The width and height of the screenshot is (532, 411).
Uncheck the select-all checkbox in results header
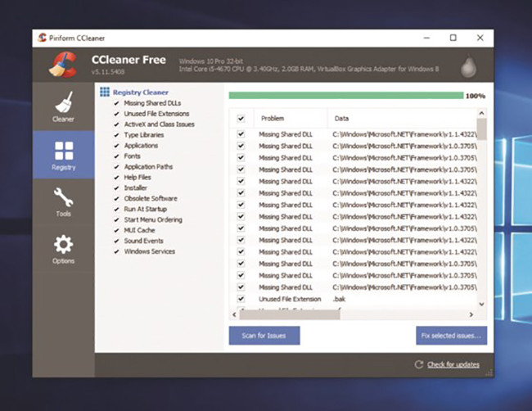coord(241,118)
